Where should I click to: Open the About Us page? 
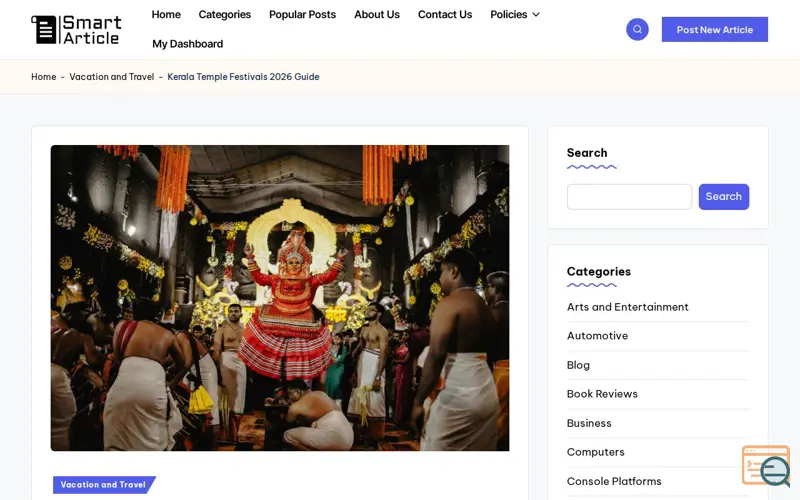(377, 15)
